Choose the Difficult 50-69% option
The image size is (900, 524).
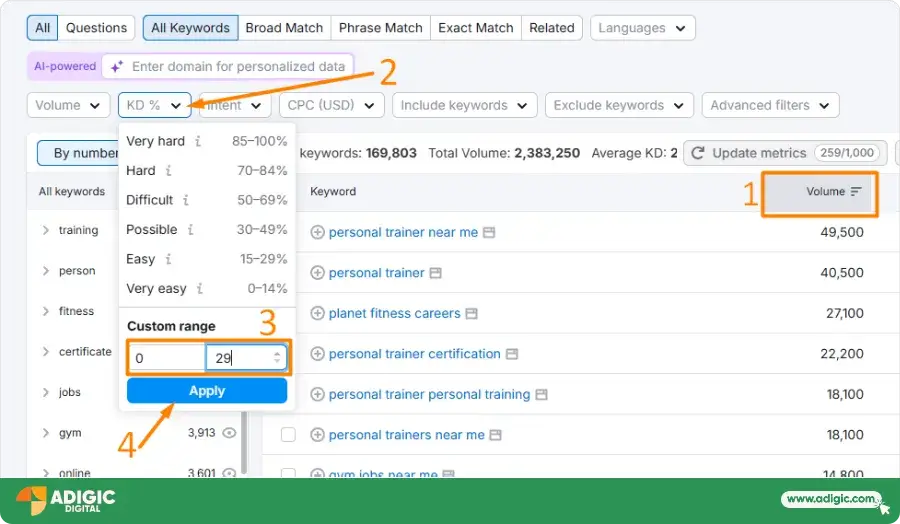(207, 200)
